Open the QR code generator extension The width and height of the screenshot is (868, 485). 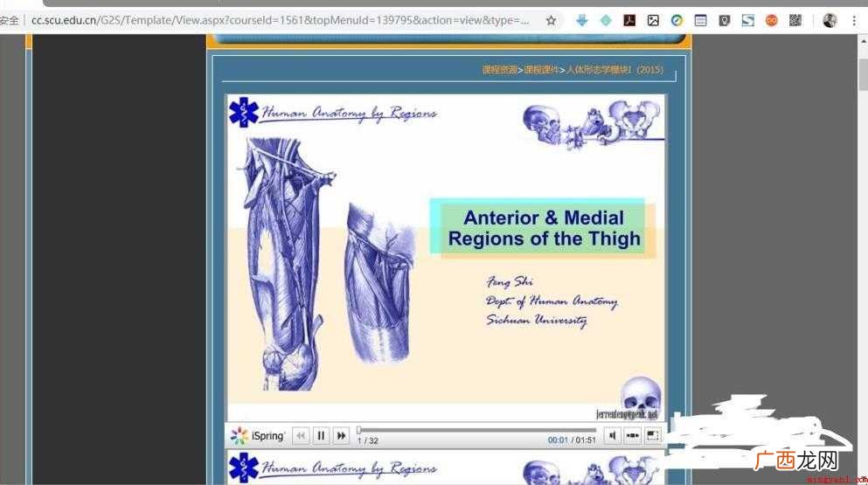795,20
